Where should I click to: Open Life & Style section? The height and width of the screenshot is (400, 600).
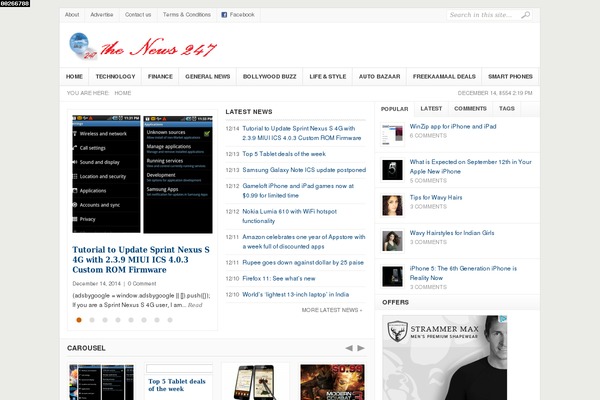click(328, 77)
